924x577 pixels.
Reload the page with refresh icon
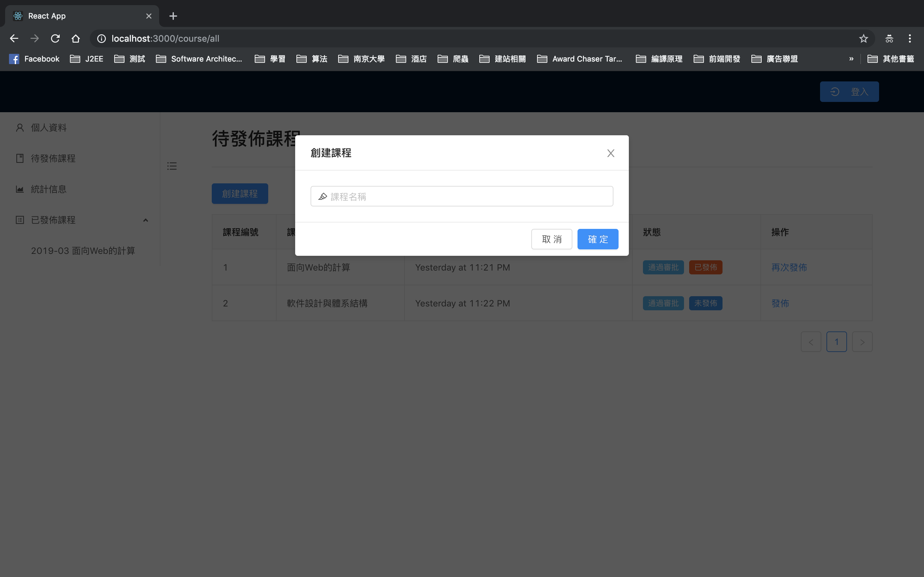tap(56, 38)
